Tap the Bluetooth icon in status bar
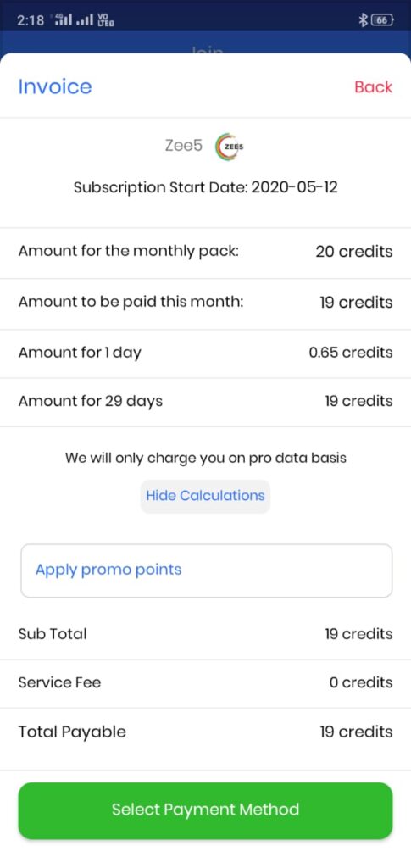This screenshot has height=868, width=411. click(364, 20)
